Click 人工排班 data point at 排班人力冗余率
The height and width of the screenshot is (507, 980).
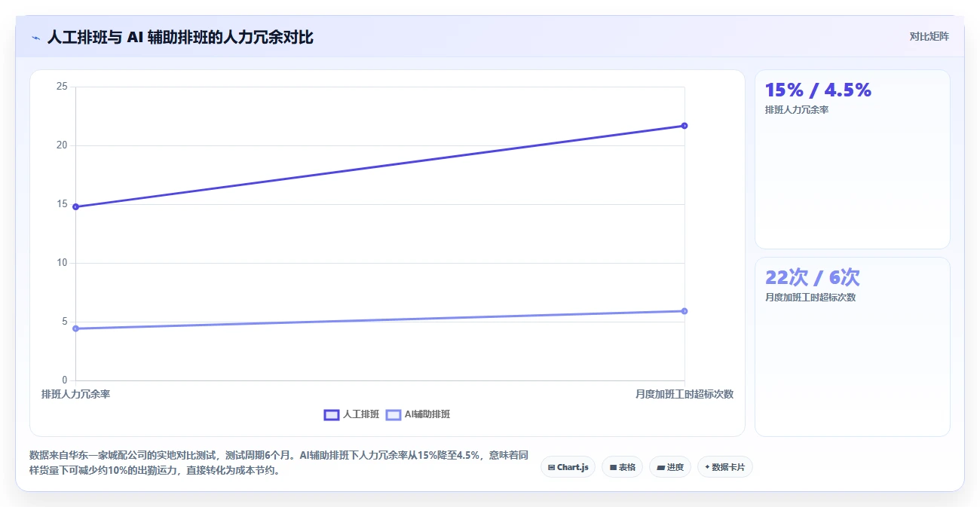click(x=75, y=206)
